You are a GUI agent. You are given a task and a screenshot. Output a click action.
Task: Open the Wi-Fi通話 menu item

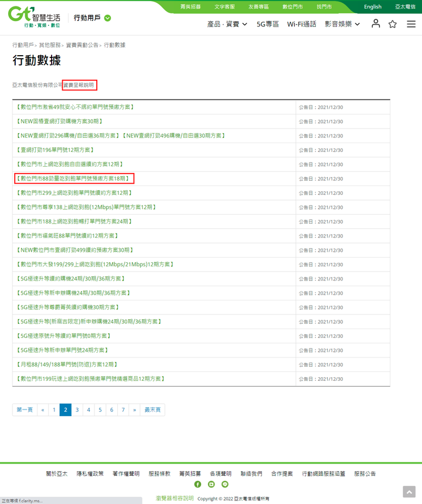tap(302, 24)
